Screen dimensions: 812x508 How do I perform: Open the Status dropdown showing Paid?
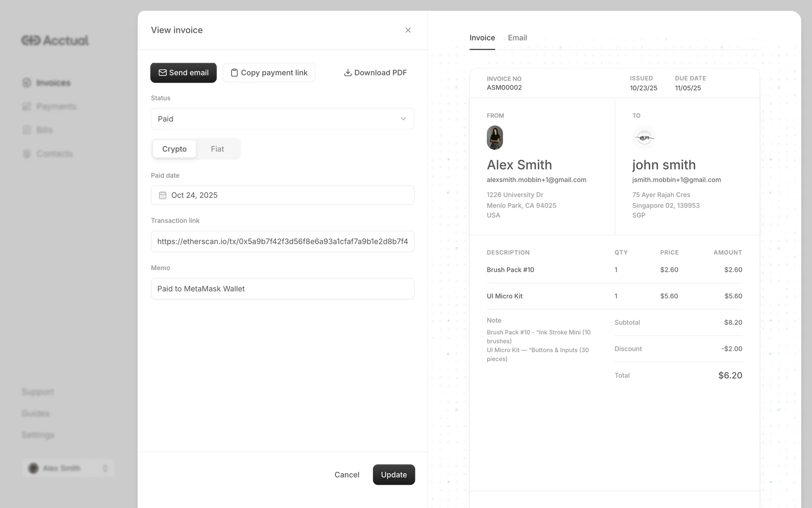(275, 119)
